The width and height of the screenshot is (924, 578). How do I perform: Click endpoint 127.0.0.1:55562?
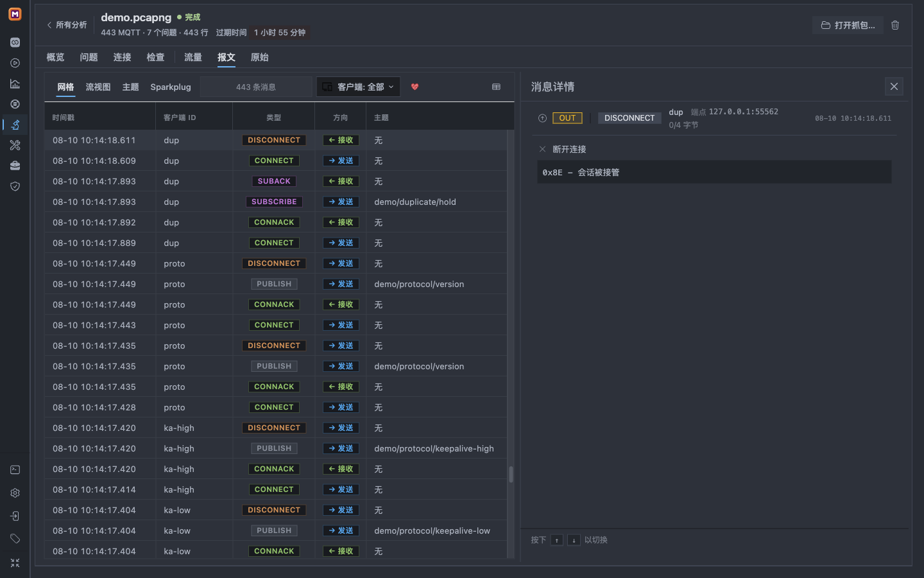(743, 112)
